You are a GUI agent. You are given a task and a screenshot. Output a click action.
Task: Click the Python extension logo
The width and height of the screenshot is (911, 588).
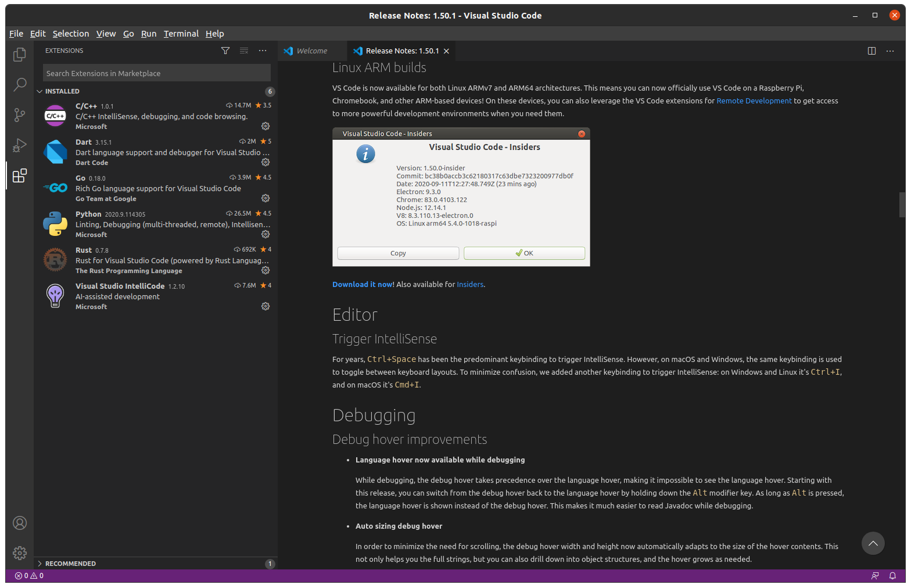click(55, 224)
